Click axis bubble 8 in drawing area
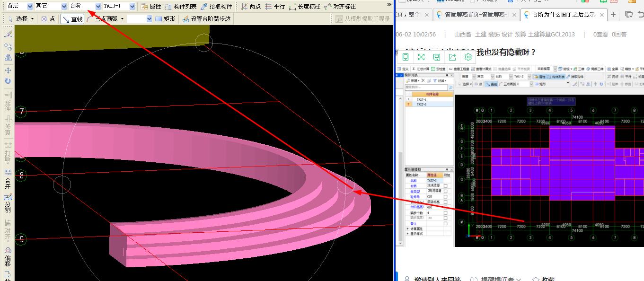 tap(21, 175)
